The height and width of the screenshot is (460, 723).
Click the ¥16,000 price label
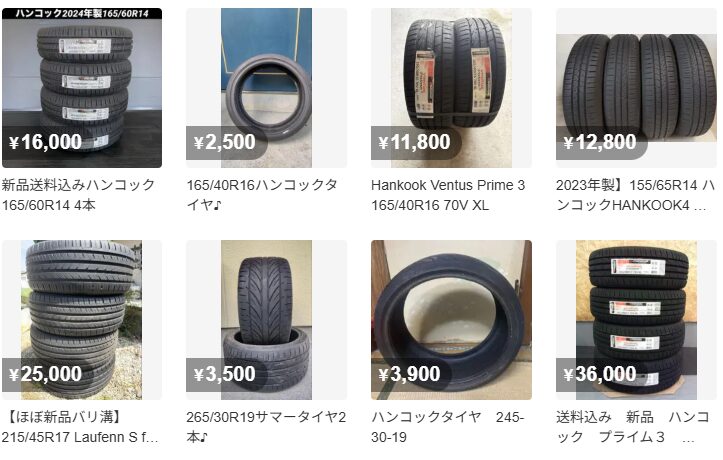(45, 142)
